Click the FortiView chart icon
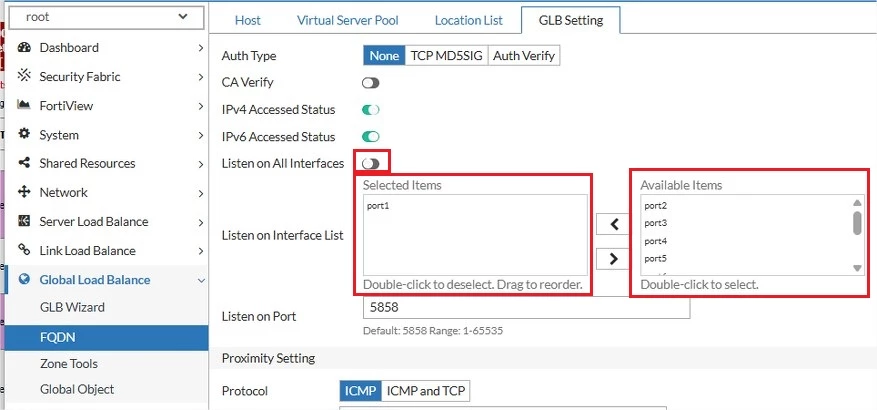 click(24, 105)
